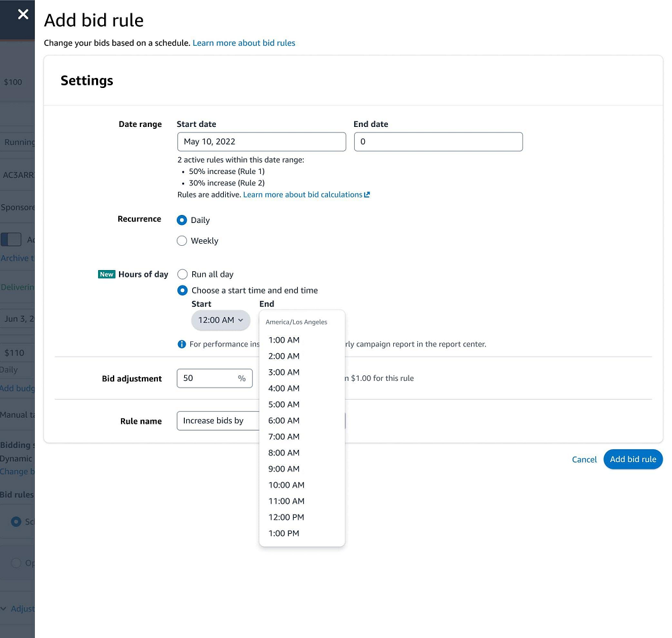This screenshot has width=672, height=638.
Task: Open the Start time dropdown showing 12:00 AM
Action: point(220,320)
